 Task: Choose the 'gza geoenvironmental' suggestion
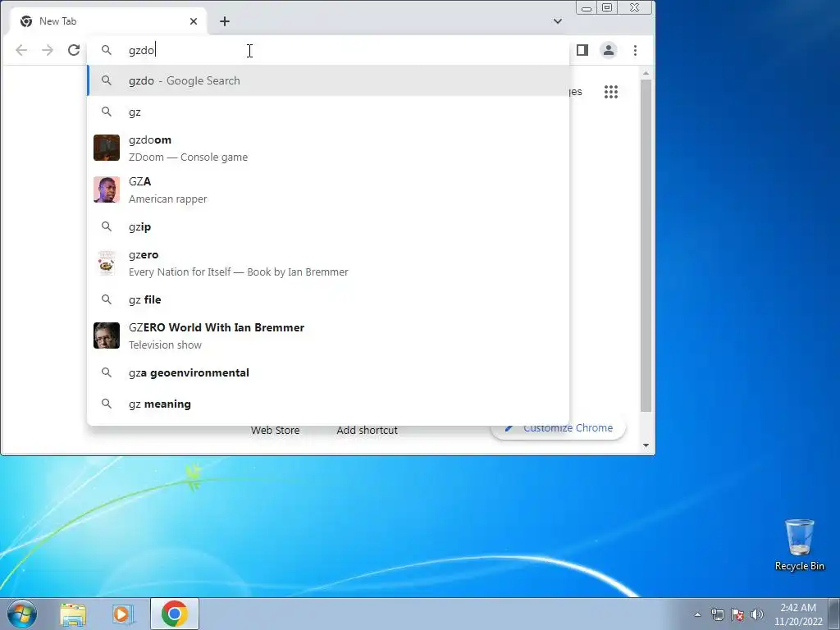point(328,373)
